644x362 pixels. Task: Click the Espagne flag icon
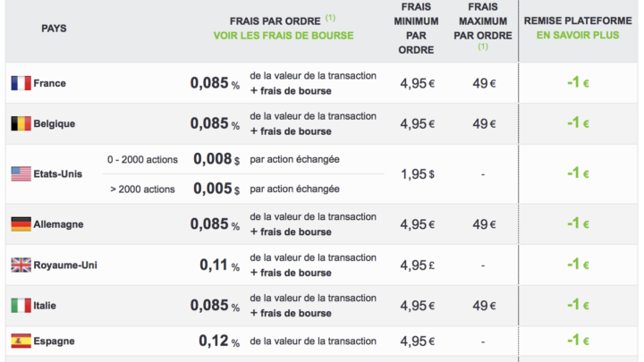(x=21, y=341)
